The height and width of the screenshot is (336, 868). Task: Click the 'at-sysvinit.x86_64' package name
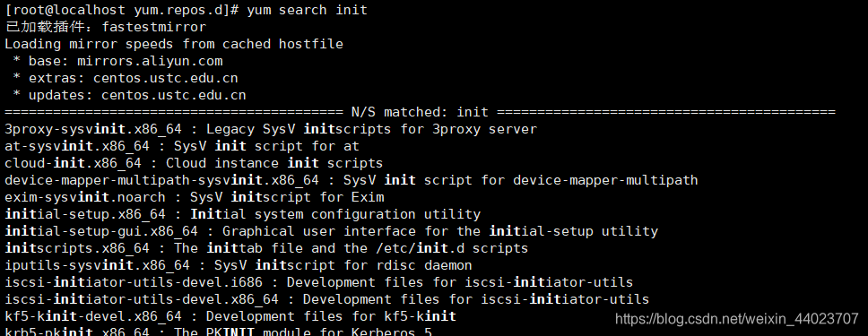(x=77, y=146)
